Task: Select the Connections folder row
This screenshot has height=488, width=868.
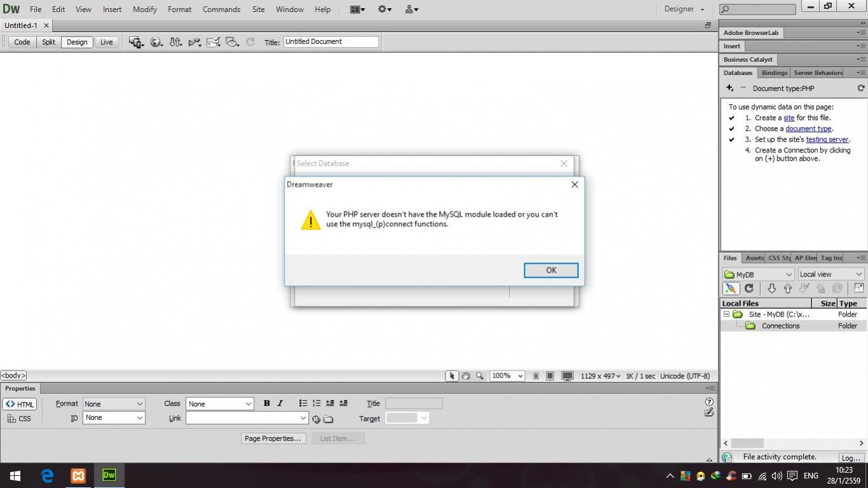Action: tap(793, 326)
